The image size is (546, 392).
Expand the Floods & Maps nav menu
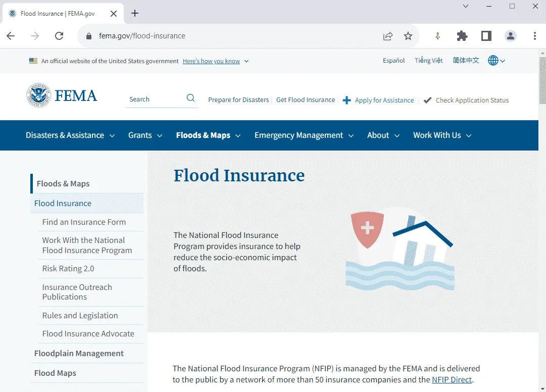coord(208,135)
